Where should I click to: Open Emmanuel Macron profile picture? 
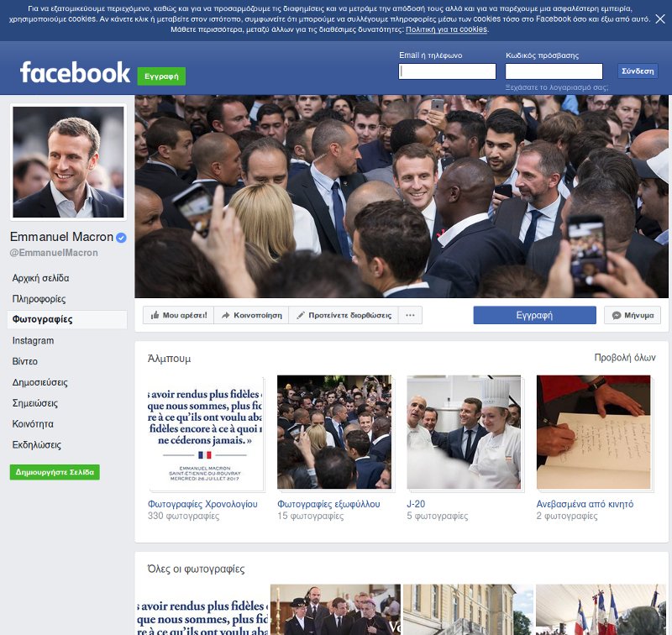[69, 162]
